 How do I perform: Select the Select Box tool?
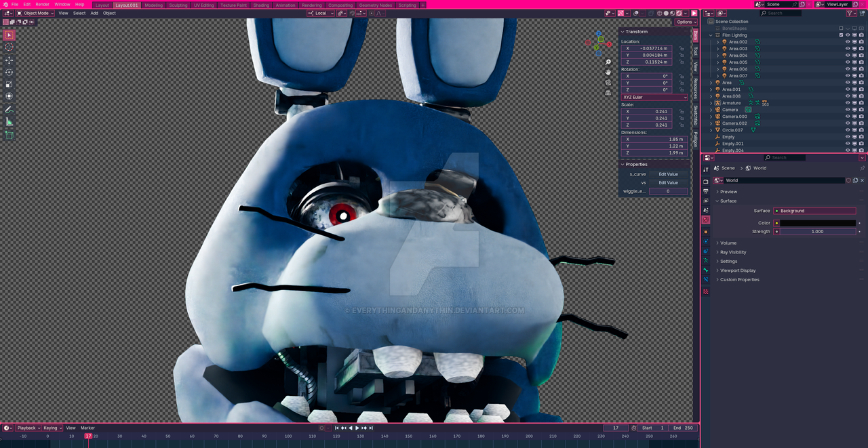(9, 35)
